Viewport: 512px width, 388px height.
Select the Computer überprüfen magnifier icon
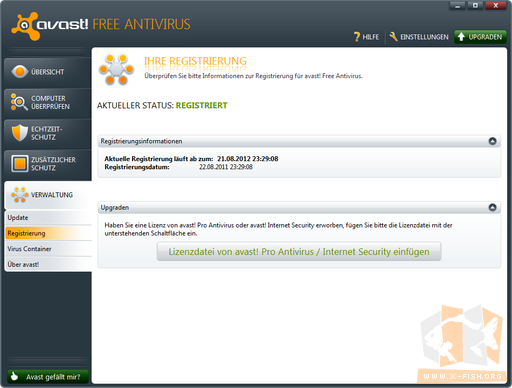19,102
